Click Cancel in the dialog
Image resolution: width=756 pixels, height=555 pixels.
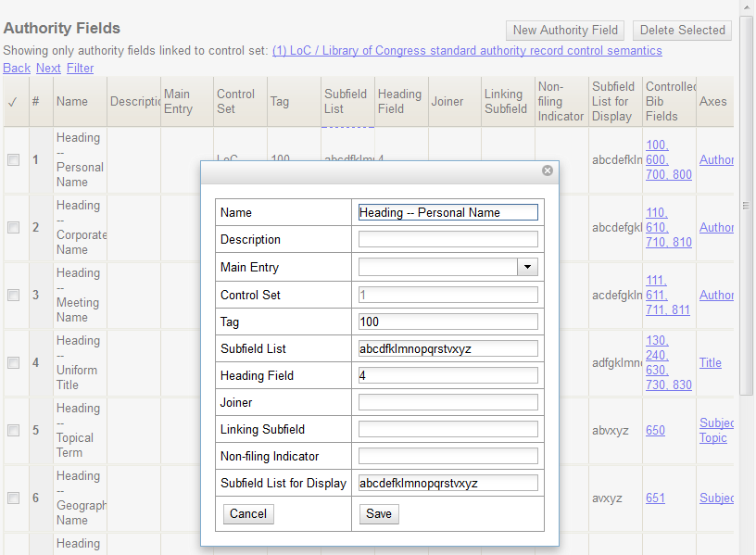pyautogui.click(x=248, y=513)
